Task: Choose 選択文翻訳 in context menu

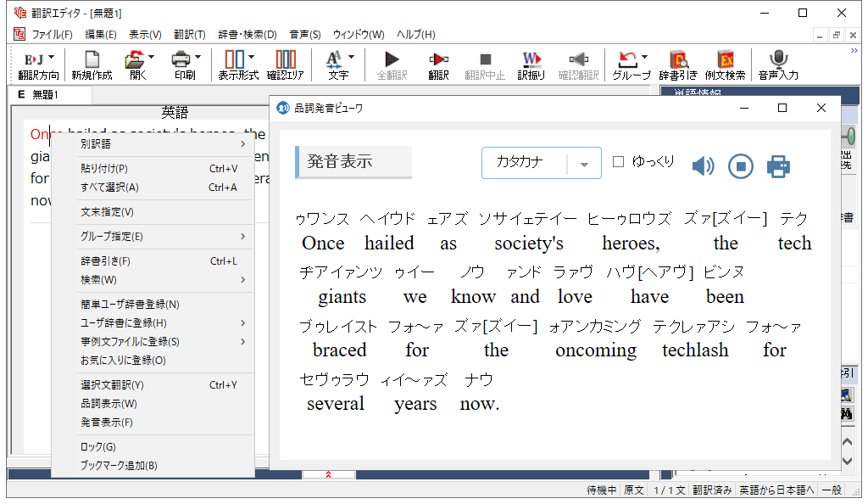Action: tap(112, 385)
